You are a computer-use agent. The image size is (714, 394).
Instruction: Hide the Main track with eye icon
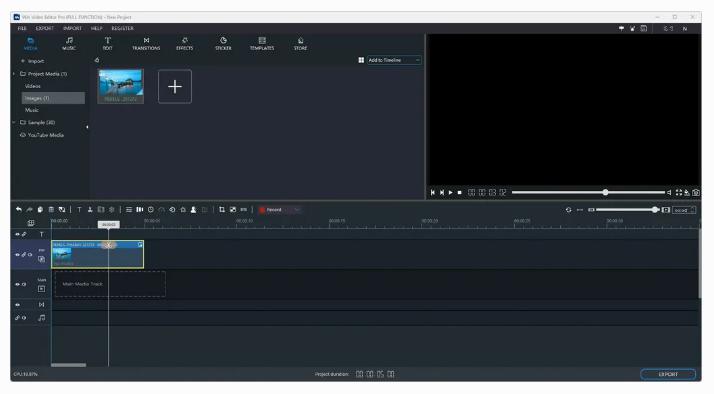[17, 284]
